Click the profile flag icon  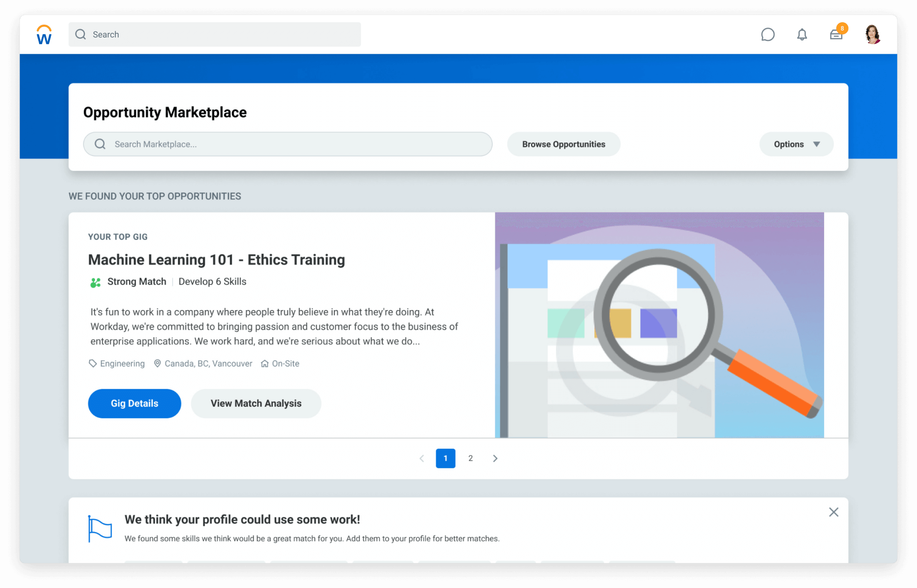click(100, 528)
